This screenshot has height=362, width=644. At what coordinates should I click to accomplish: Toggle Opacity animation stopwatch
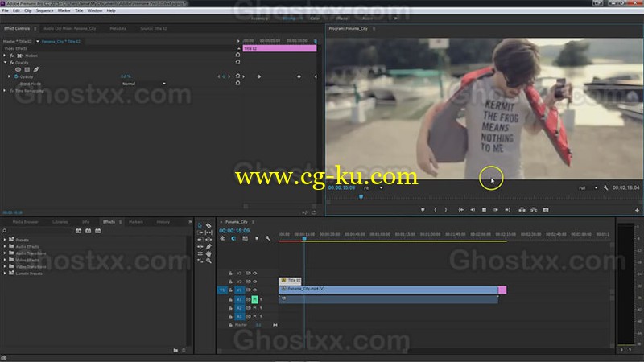coord(16,76)
